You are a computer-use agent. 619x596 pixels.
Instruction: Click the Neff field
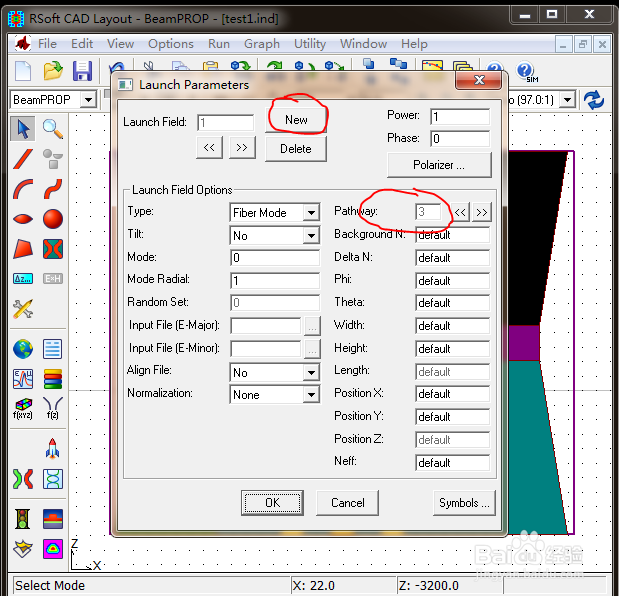pyautogui.click(x=452, y=463)
